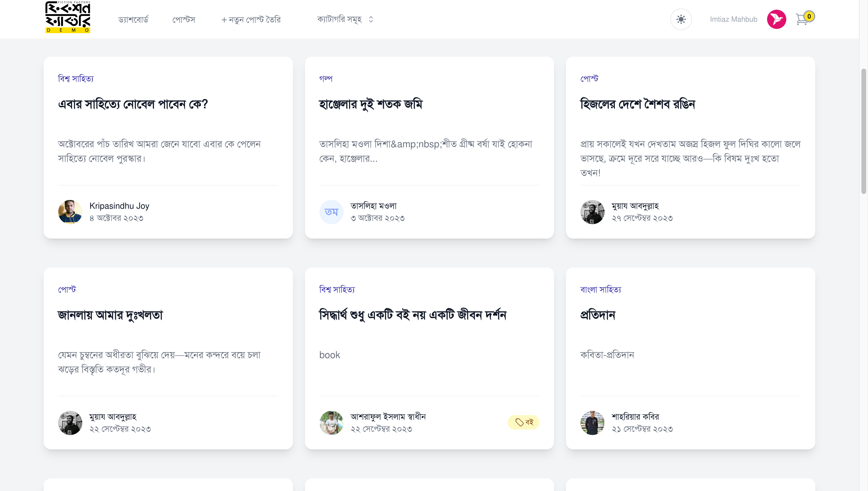Click Kripasindhu Joy's author avatar
Viewport: 868px width, 491px height.
(x=70, y=212)
